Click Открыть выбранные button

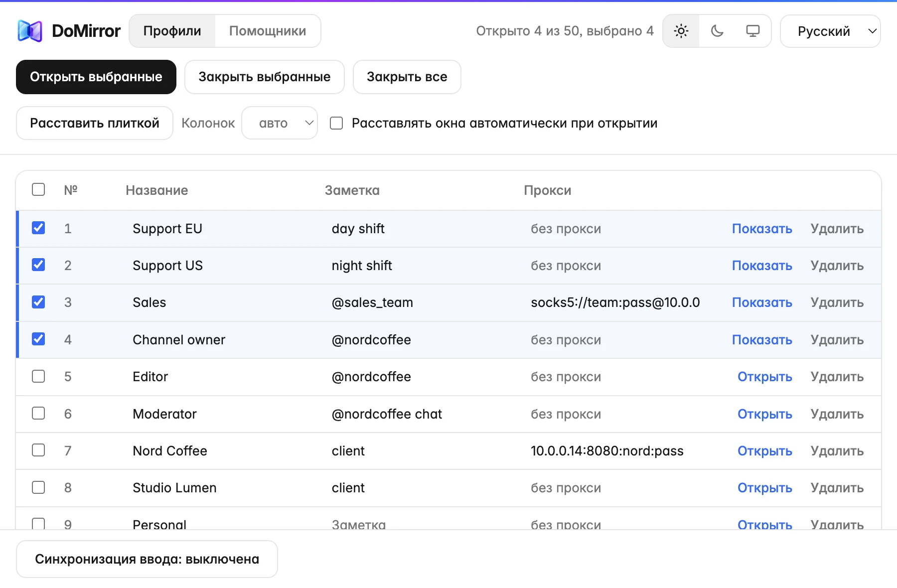[x=96, y=77]
